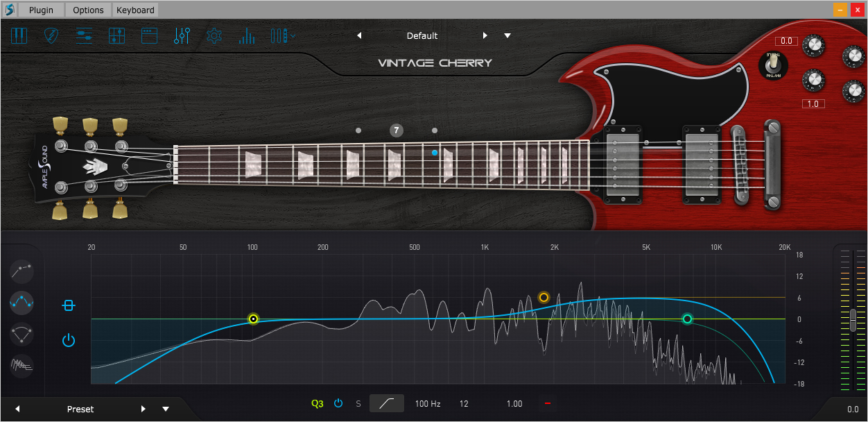868x422 pixels.
Task: Minimize the plugin window
Action: click(840, 10)
